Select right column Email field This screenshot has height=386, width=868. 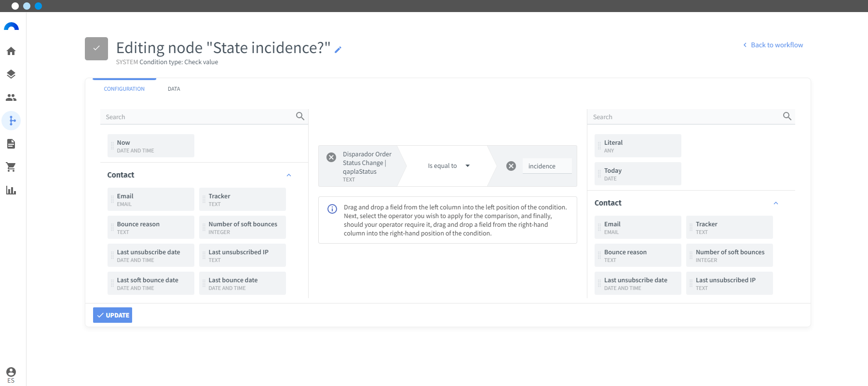(638, 227)
